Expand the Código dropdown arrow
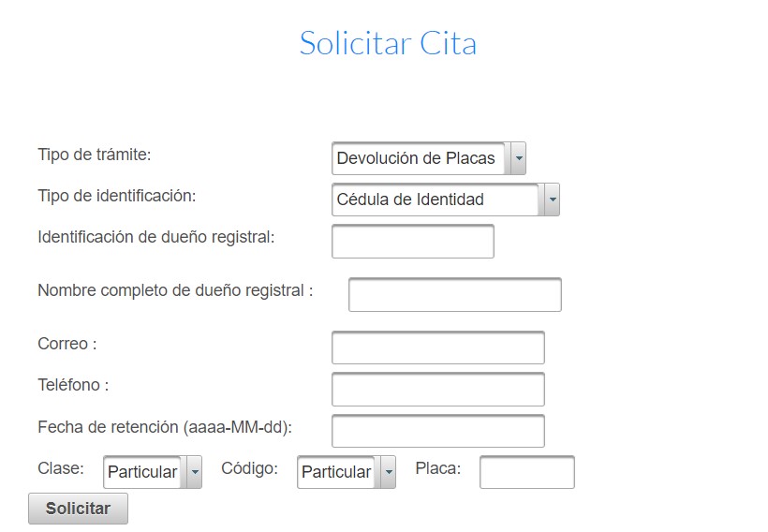 pyautogui.click(x=389, y=472)
